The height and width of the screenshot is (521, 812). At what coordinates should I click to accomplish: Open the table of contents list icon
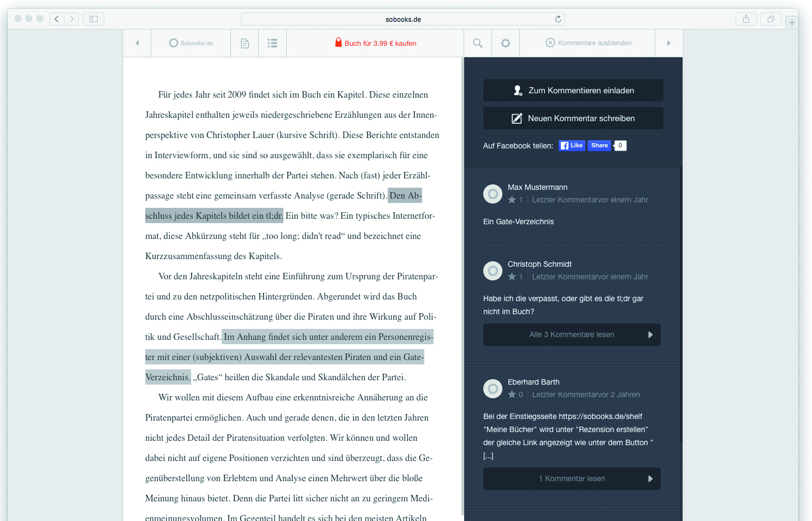[x=272, y=43]
